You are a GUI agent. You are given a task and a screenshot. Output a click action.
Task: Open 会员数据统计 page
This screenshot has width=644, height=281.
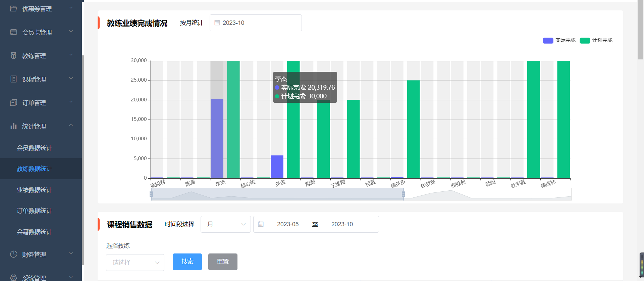point(41,148)
